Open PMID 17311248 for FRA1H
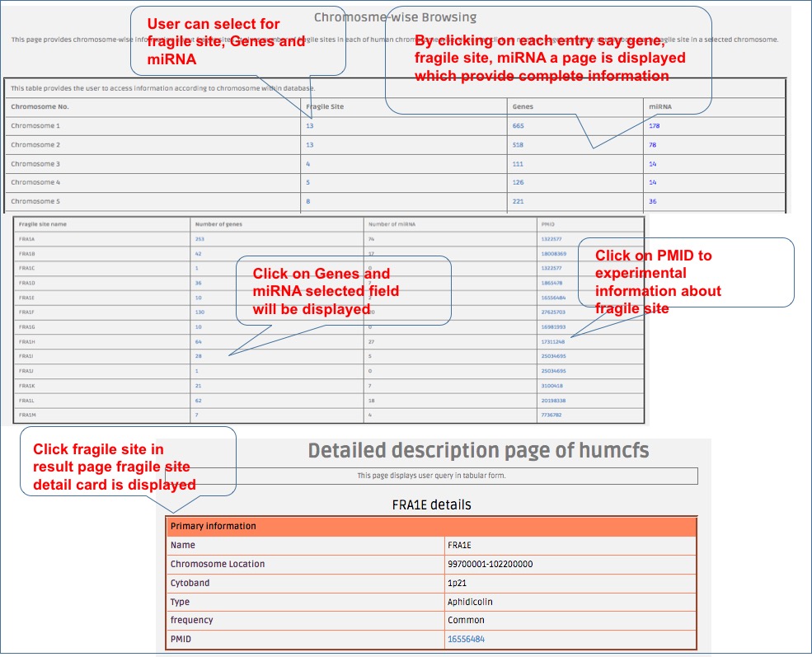This screenshot has height=657, width=812. pos(554,342)
